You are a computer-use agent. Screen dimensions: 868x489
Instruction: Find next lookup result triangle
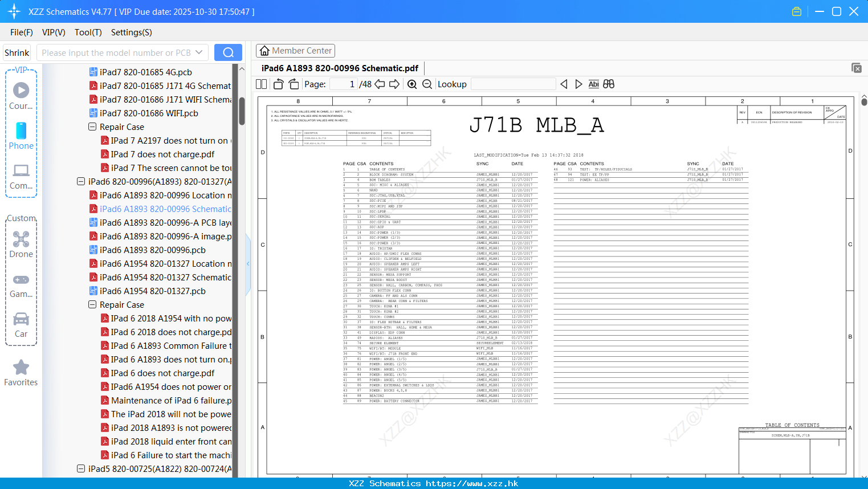click(x=578, y=84)
